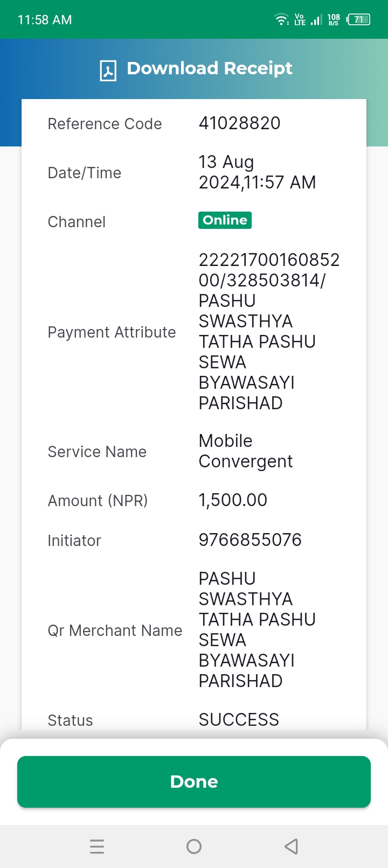Viewport: 388px width, 868px height.
Task: Tap the initiator number 9766855076
Action: coord(250,540)
